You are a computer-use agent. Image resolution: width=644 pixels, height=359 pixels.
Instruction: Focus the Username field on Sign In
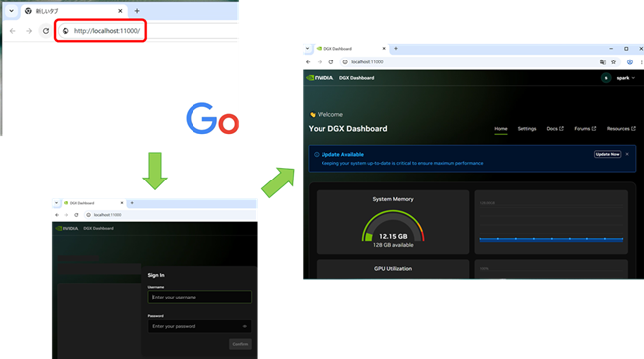pos(199,298)
